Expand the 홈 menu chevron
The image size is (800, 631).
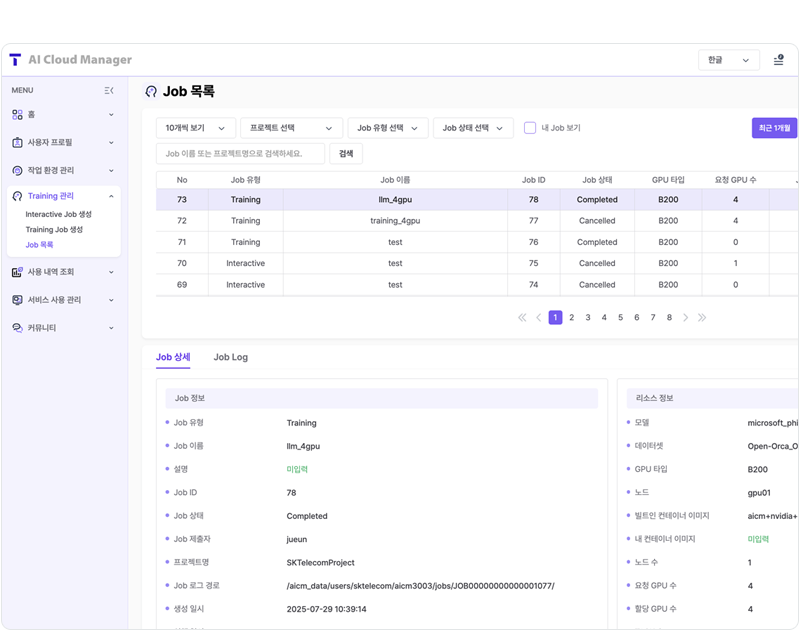(111, 115)
